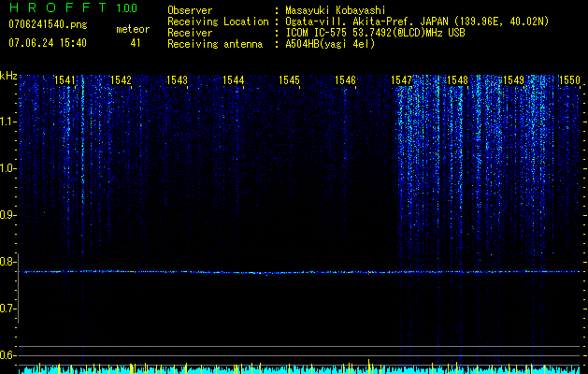This screenshot has height=374, width=588.
Task: Click frequency axis label 0.9
Action: [x=8, y=215]
